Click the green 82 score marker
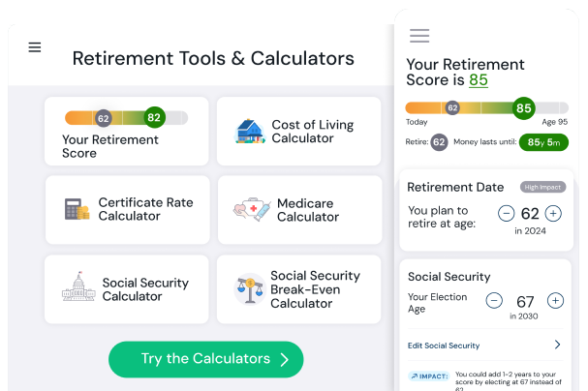Image resolution: width=588 pixels, height=391 pixels. point(153,118)
